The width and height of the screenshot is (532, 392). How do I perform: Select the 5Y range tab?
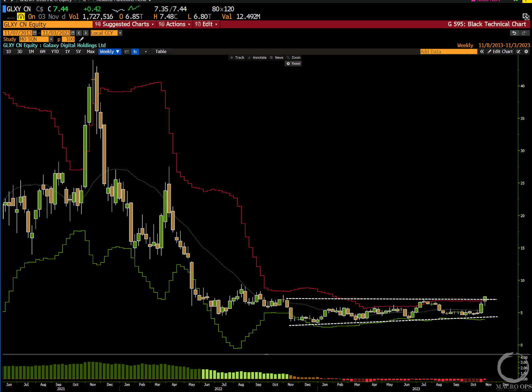click(78, 51)
